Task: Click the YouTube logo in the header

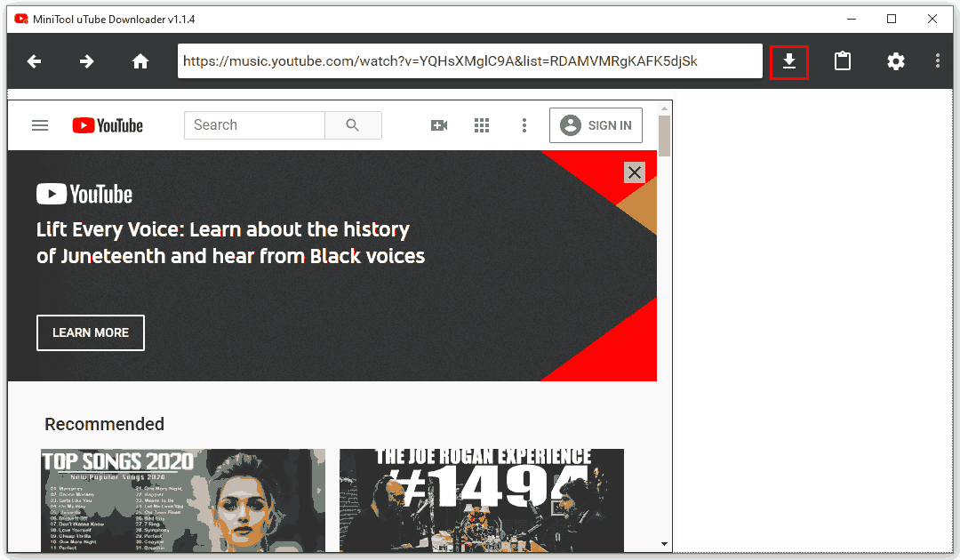Action: click(108, 125)
